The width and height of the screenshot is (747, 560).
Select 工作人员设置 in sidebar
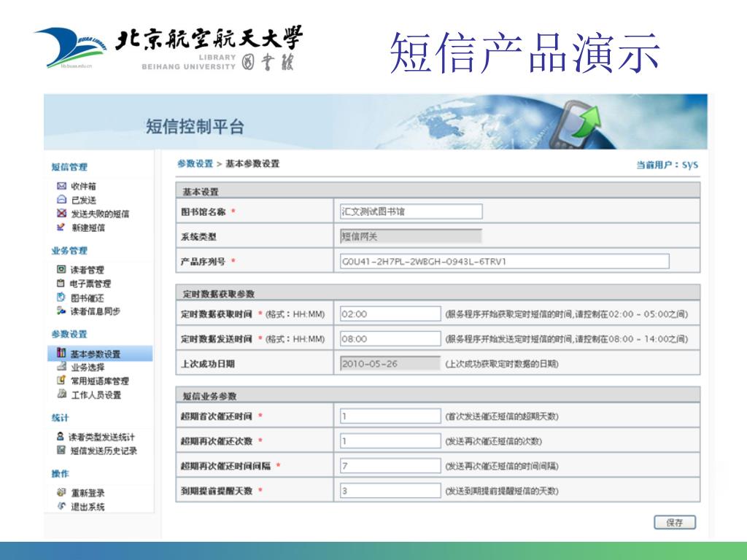click(x=96, y=394)
